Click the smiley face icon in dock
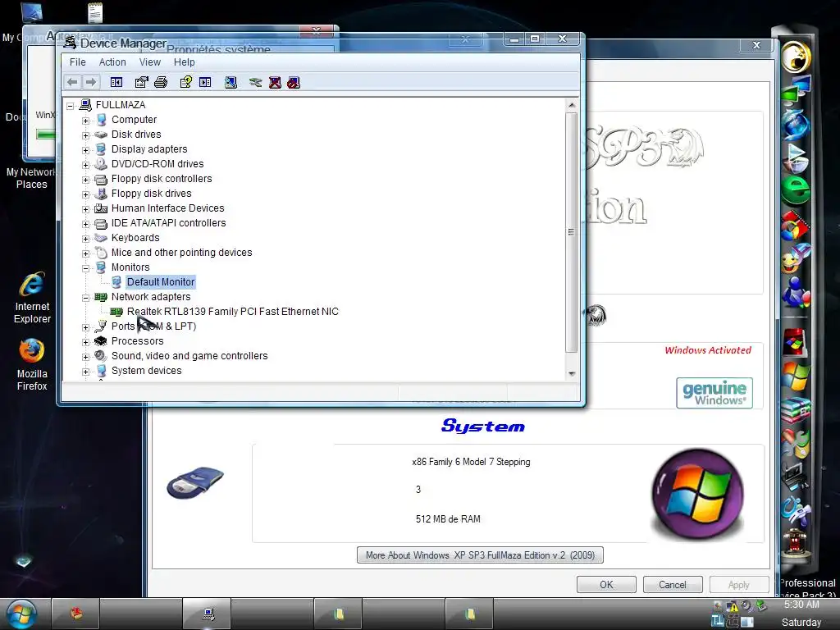Screen dimensions: 840x630 point(796,258)
